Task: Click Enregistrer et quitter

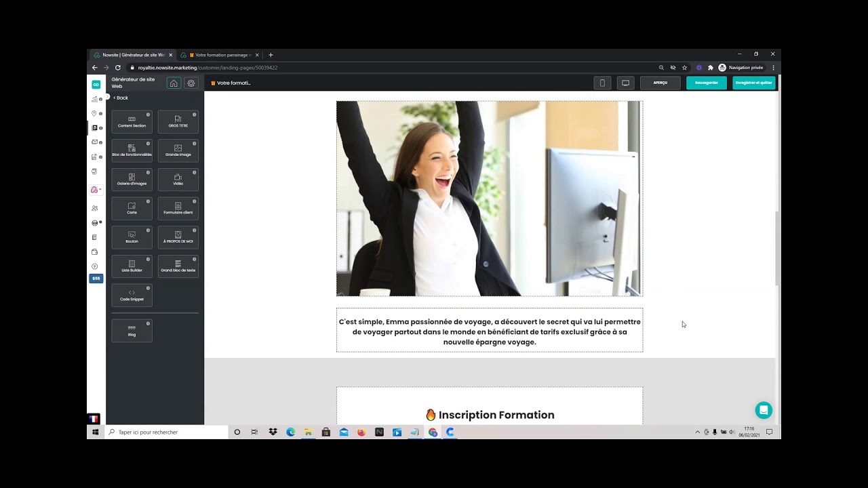Action: point(753,83)
